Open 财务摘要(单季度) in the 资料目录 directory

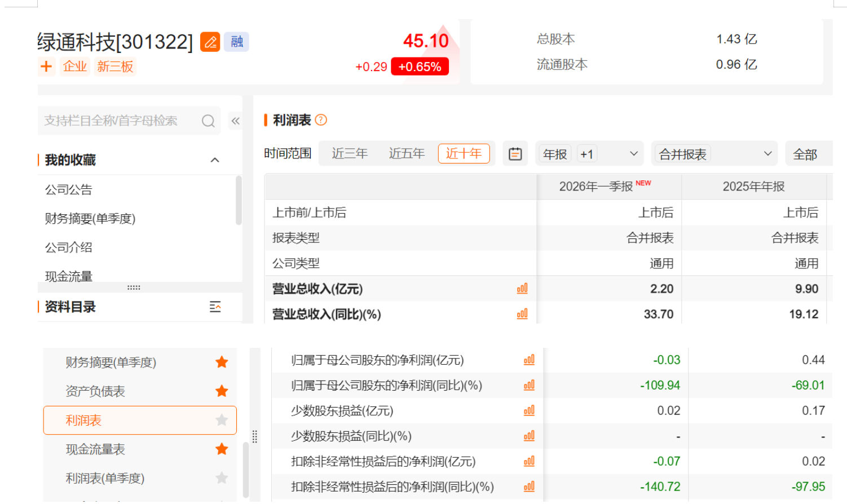pos(111,362)
